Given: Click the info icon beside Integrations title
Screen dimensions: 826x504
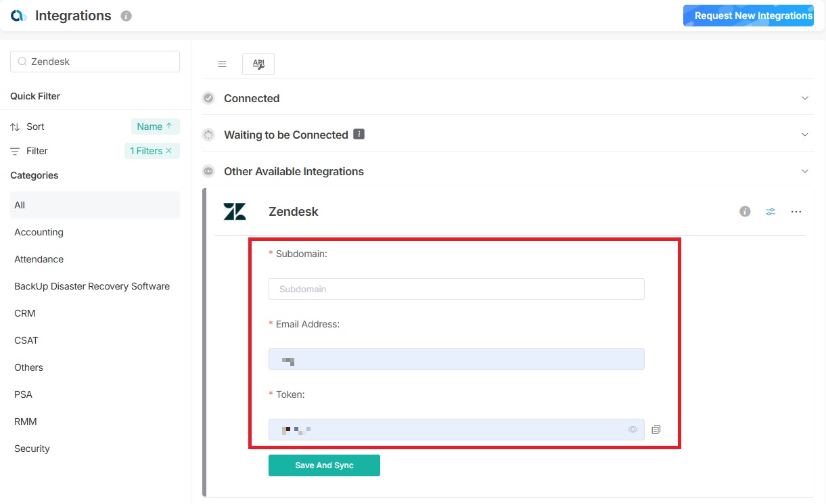Looking at the screenshot, I should pyautogui.click(x=126, y=16).
